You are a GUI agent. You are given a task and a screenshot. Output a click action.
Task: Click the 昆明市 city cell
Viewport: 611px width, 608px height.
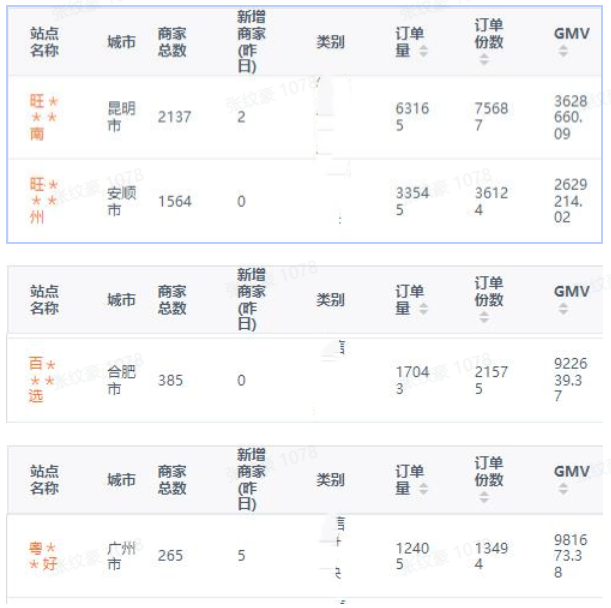tap(121, 117)
